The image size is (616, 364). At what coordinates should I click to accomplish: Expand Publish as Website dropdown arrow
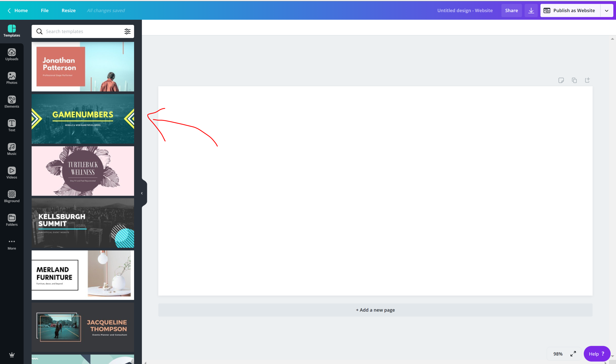coord(606,11)
